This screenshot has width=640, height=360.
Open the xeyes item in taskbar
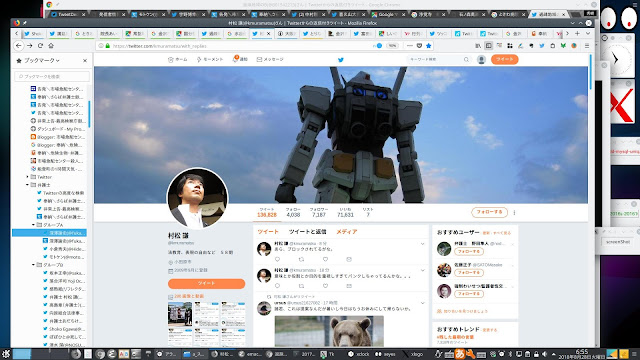385,354
